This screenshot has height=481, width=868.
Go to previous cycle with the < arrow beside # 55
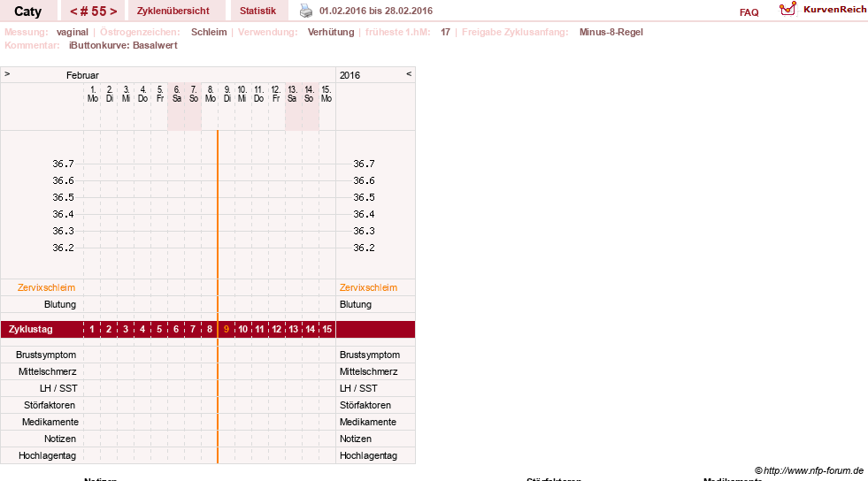click(x=73, y=11)
